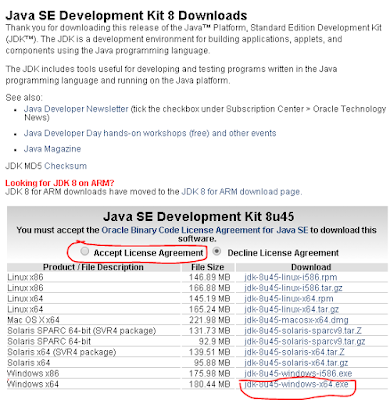The image size is (390, 400).
Task: Click the 165.24 MB file size
Action: pos(210,309)
